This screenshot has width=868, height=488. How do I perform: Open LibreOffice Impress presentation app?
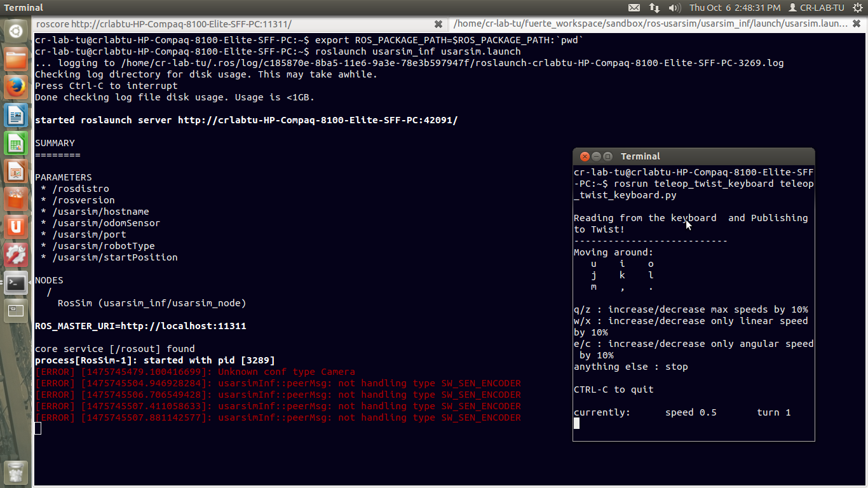pos(16,172)
